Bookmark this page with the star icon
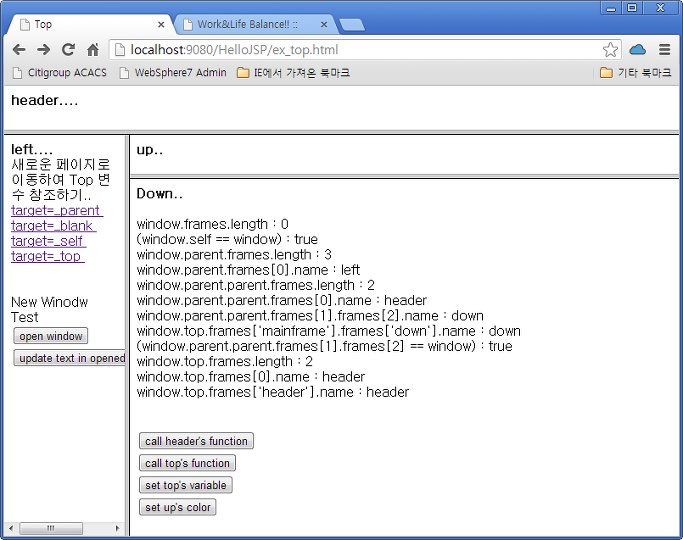This screenshot has width=683, height=540. pos(610,50)
